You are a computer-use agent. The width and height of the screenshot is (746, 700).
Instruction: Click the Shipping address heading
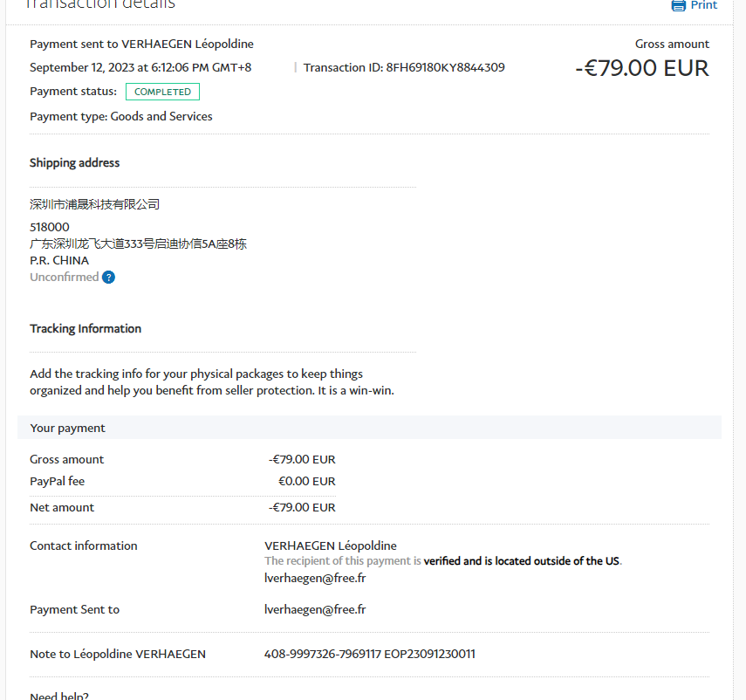tap(75, 163)
